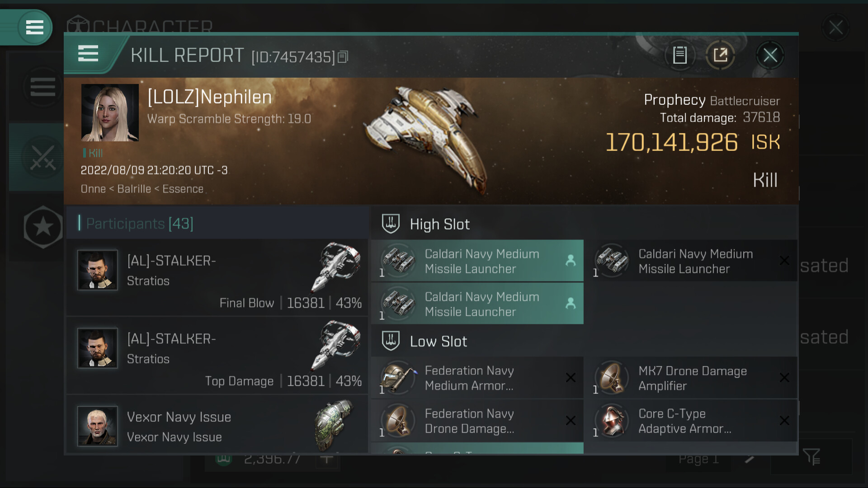Open the Participants [43] tab
This screenshot has width=868, height=488.
[x=139, y=224]
